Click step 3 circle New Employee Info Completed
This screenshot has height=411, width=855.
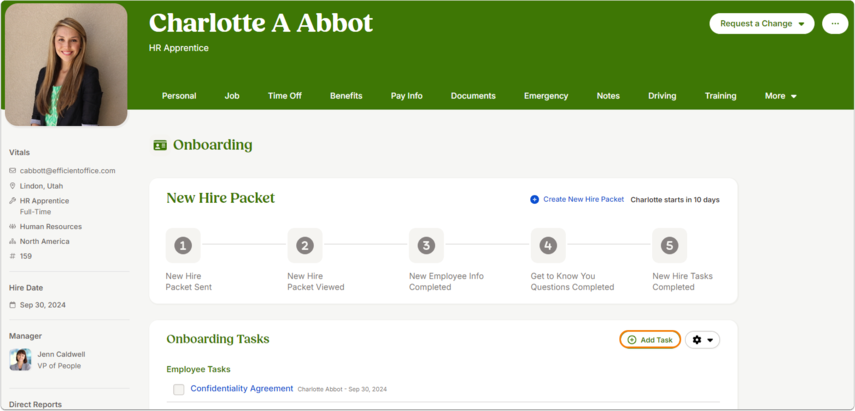tap(426, 246)
